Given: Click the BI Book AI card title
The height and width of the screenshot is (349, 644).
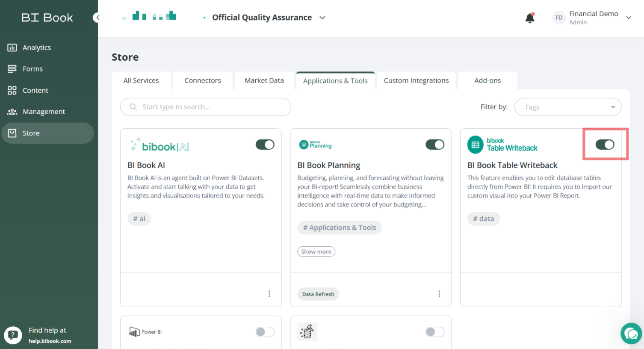Looking at the screenshot, I should [146, 165].
